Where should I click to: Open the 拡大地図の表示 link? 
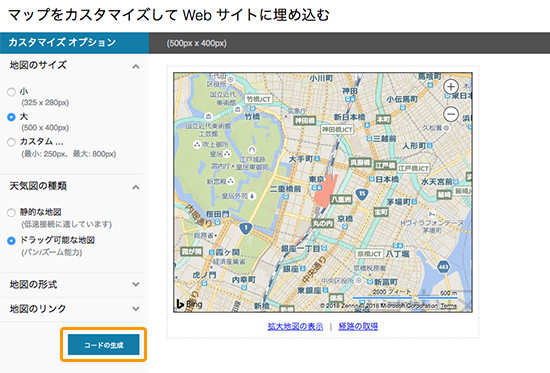(x=295, y=326)
